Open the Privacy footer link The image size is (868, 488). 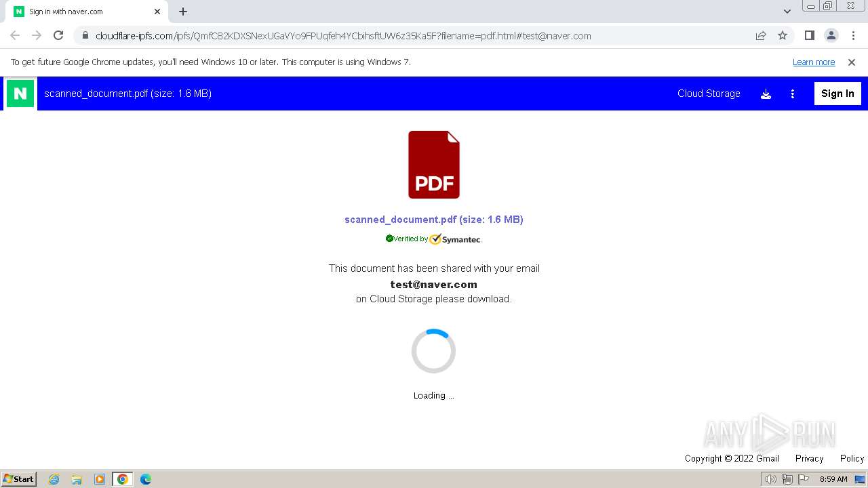click(x=809, y=458)
